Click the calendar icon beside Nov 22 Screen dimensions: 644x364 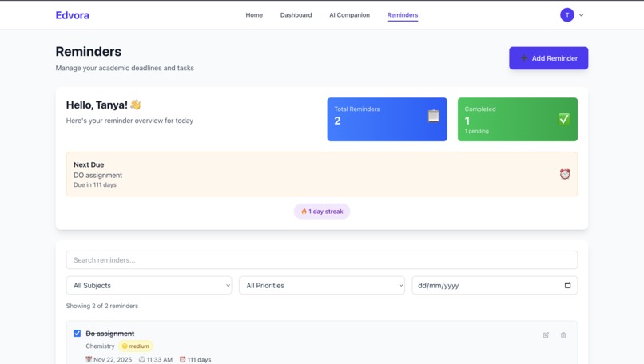point(89,359)
